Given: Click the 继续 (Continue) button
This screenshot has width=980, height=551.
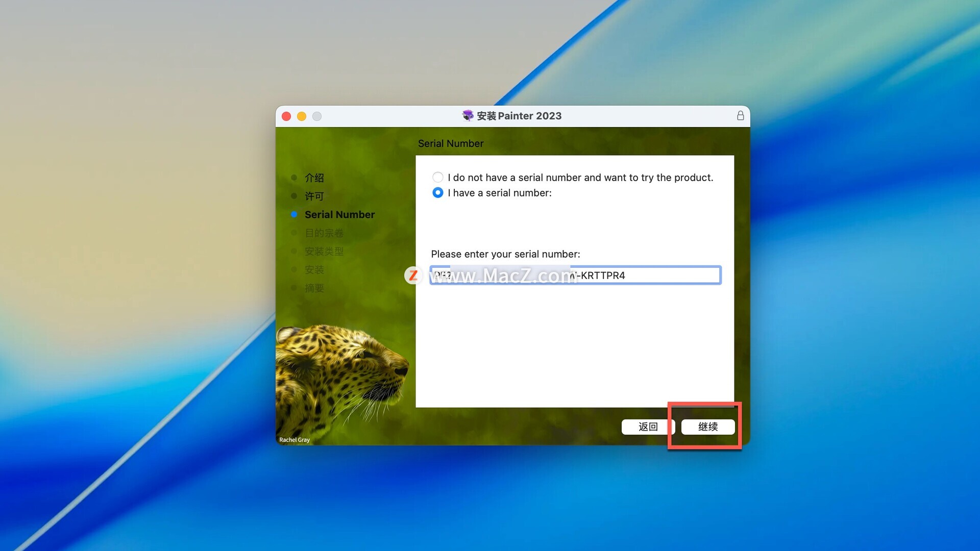Looking at the screenshot, I should click(x=708, y=427).
